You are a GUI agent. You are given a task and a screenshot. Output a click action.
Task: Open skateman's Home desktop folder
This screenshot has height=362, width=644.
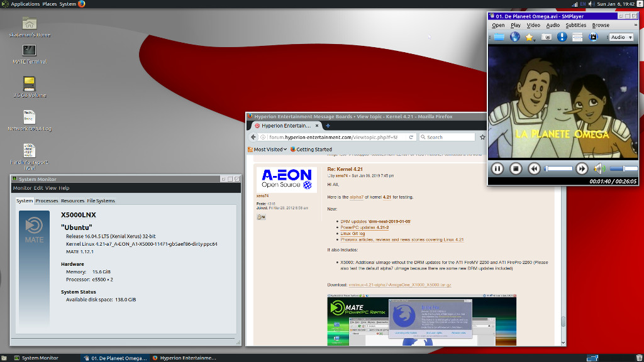(x=29, y=27)
